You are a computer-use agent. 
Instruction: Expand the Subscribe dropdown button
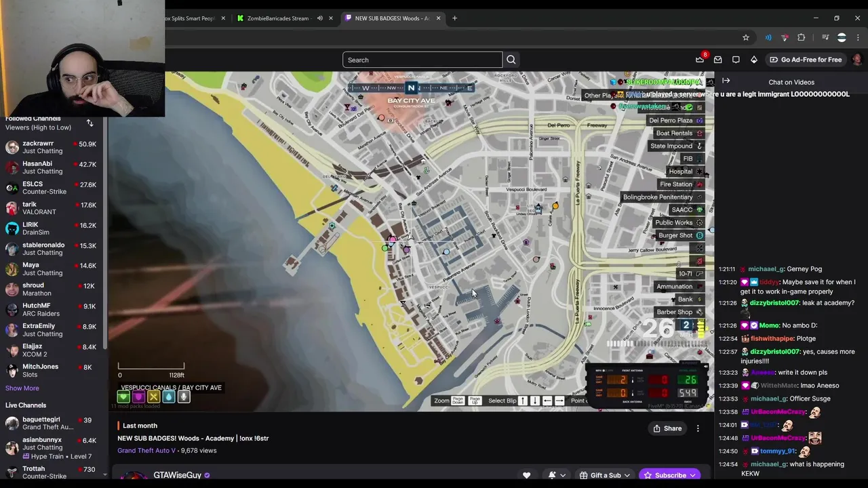[x=692, y=475]
